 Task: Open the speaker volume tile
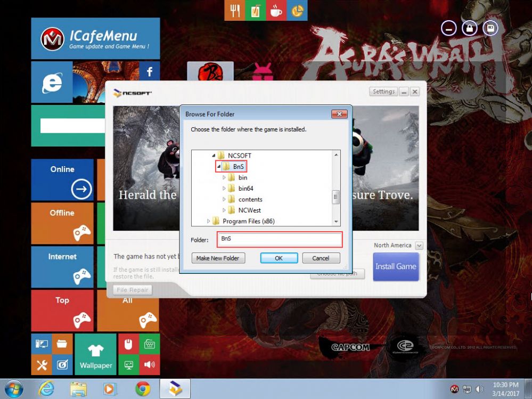(149, 365)
